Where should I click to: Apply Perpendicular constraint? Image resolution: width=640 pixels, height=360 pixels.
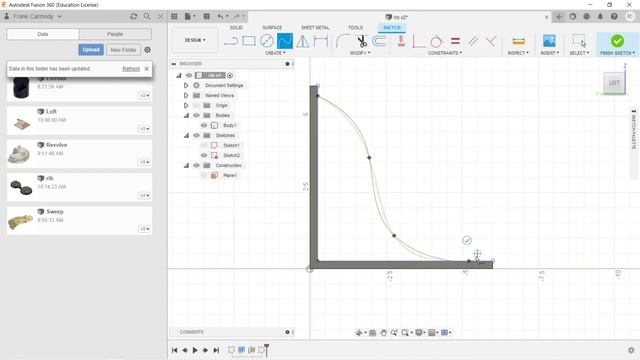pos(491,41)
